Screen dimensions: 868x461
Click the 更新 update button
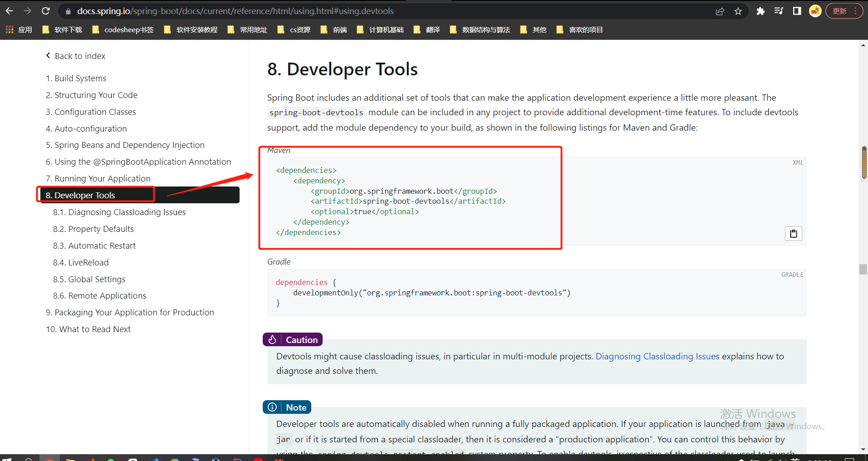coord(839,11)
